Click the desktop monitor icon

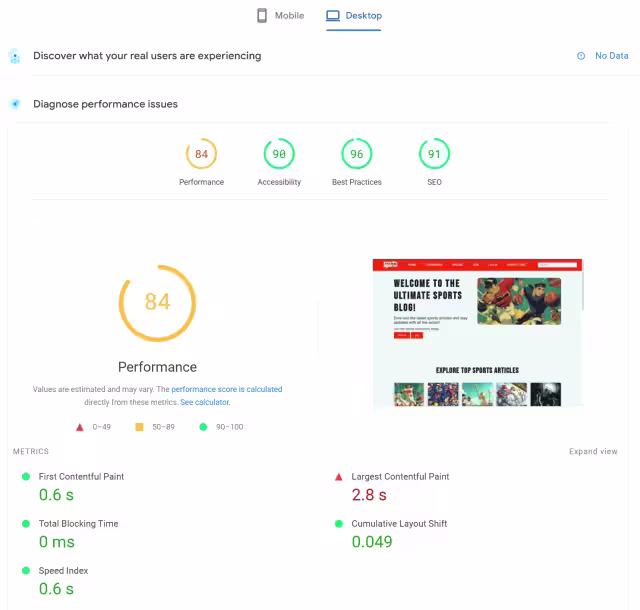(333, 16)
